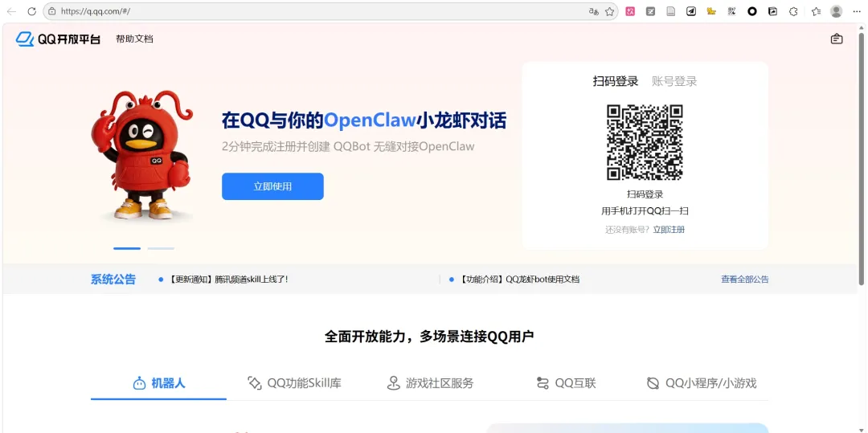The height and width of the screenshot is (433, 868).
Task: Open the 帮助文档 help docs menu
Action: [134, 39]
